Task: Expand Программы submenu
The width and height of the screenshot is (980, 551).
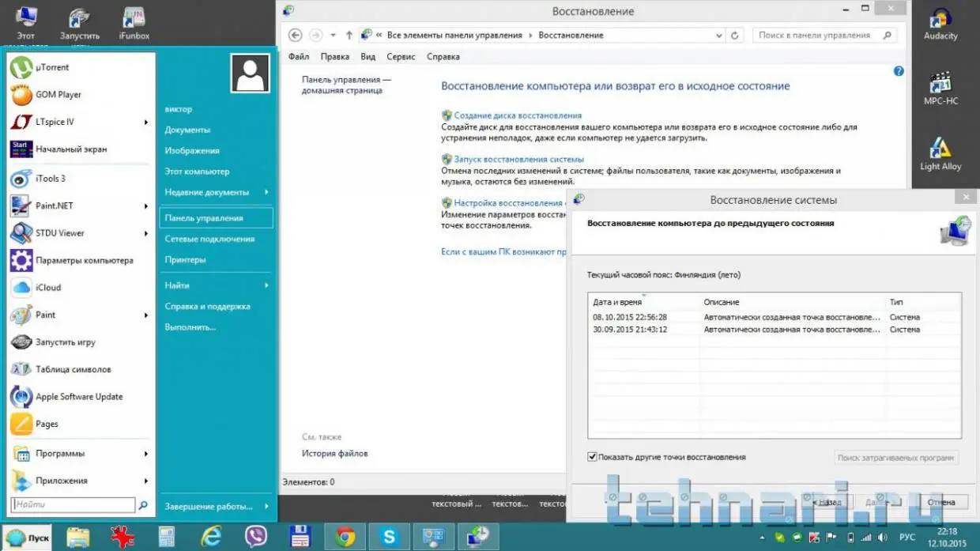Action: pos(81,454)
